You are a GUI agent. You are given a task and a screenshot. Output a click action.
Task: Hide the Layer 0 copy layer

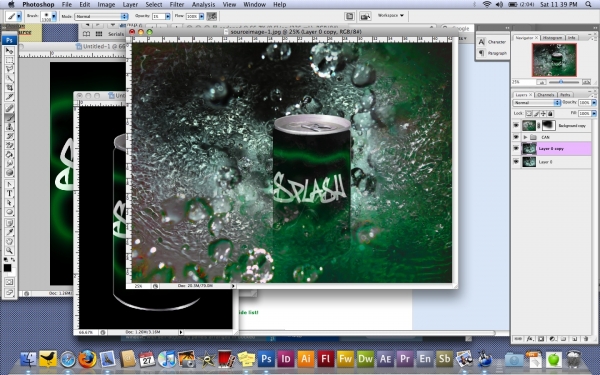516,148
